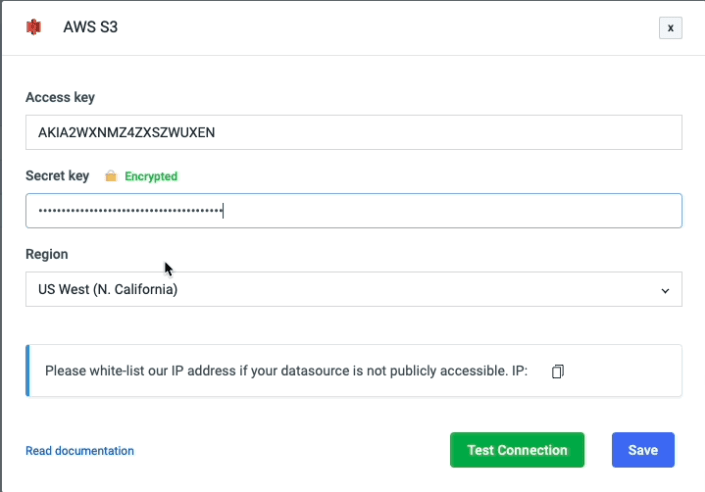Close the AWS S3 dialog with the x button
The width and height of the screenshot is (705, 492).
670,28
